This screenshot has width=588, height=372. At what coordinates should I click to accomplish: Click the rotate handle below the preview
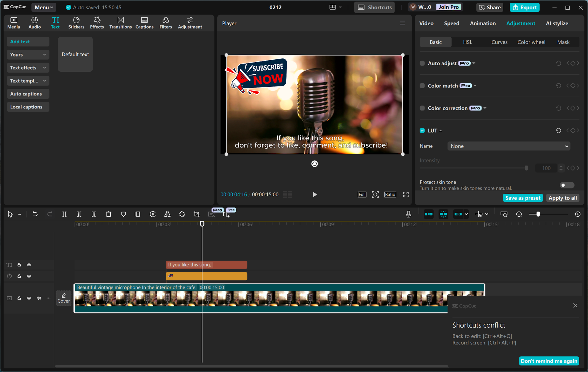tap(314, 164)
